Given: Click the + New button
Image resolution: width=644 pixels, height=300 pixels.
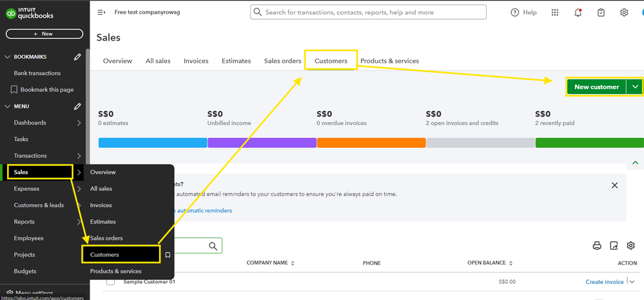Looking at the screenshot, I should [x=44, y=34].
